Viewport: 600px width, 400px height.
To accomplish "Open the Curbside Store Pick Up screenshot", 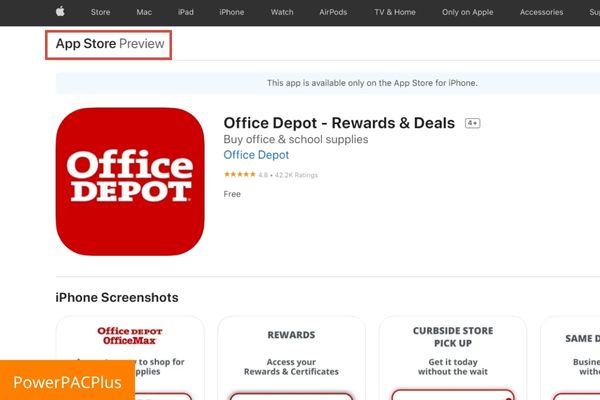I will 453,358.
